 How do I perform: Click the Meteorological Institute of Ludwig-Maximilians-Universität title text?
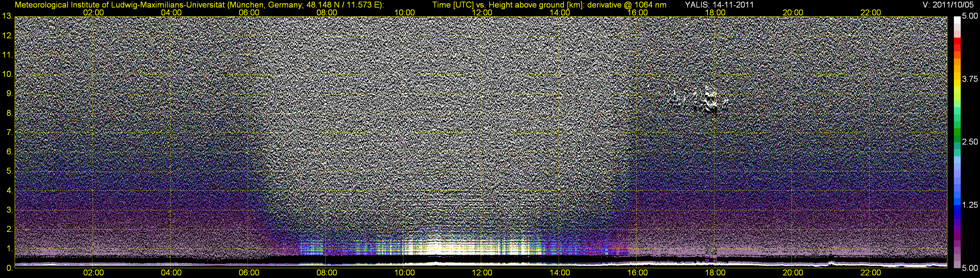coord(199,5)
